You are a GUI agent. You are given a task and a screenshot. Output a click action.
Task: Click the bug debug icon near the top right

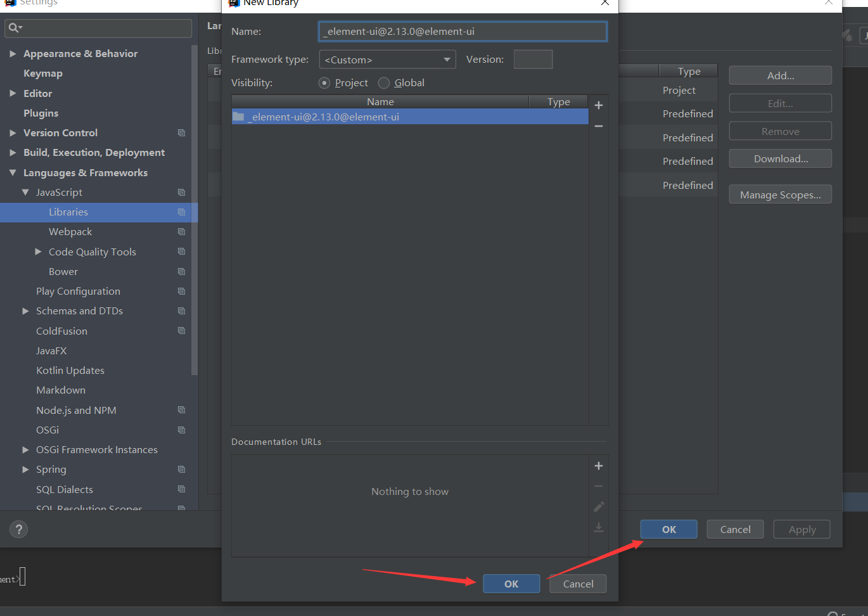846,35
